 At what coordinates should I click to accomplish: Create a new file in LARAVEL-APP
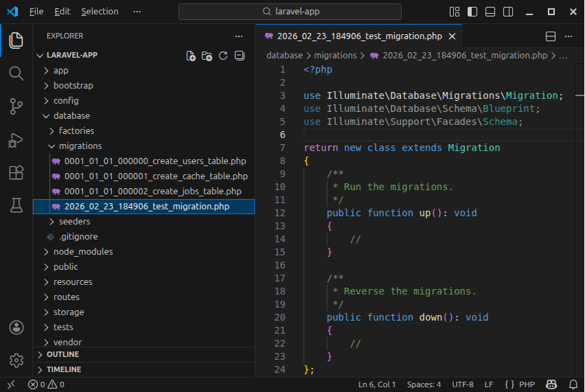[x=191, y=56]
